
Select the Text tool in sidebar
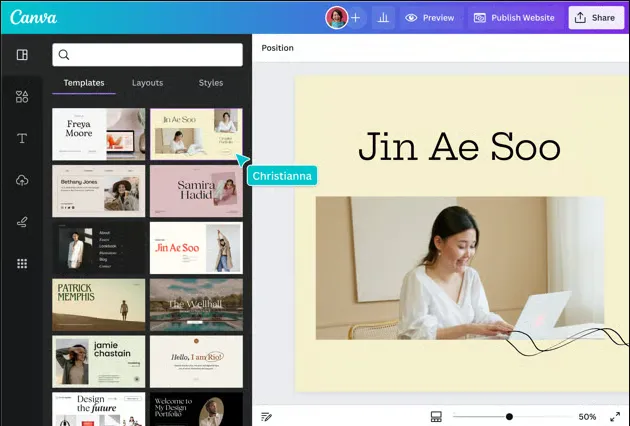tap(22, 138)
